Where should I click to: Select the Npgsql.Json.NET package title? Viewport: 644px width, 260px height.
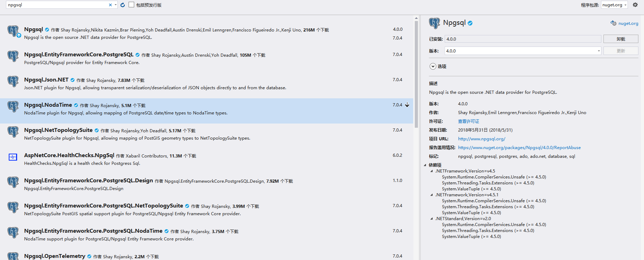[46, 80]
